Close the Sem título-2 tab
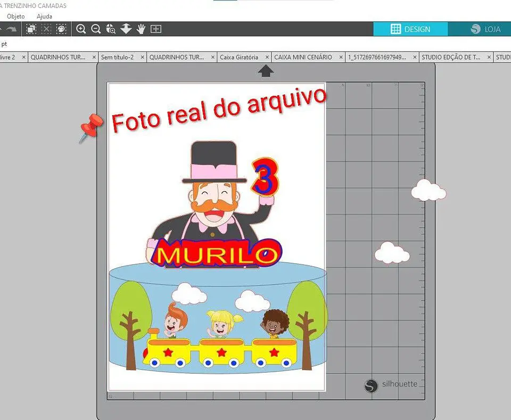Image resolution: width=511 pixels, height=420 pixels. (x=143, y=57)
